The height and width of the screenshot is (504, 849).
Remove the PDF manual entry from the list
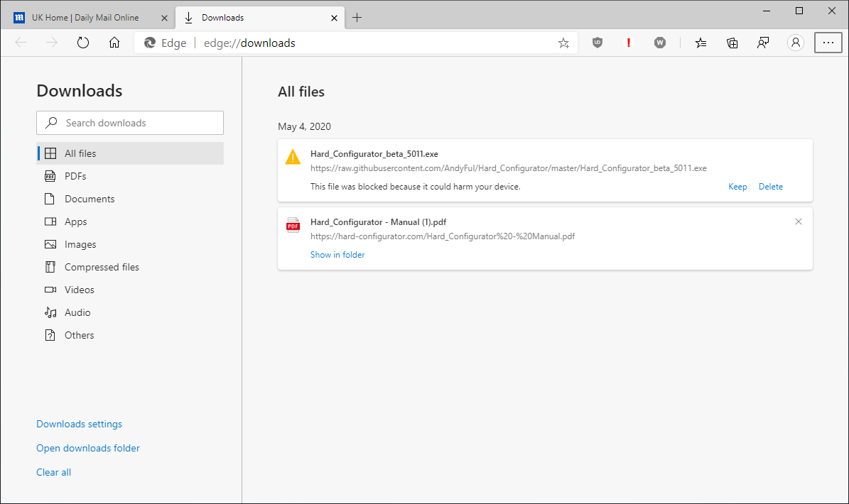(798, 221)
